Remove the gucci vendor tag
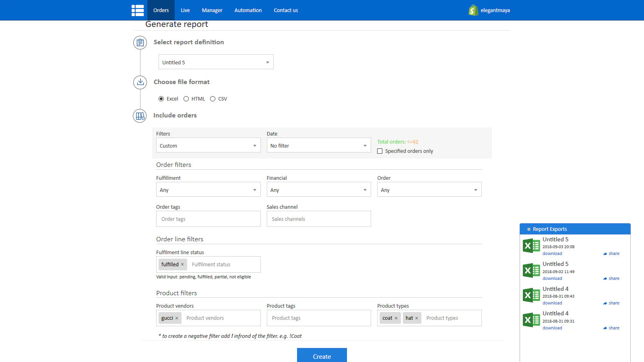The image size is (644, 362). point(177,318)
